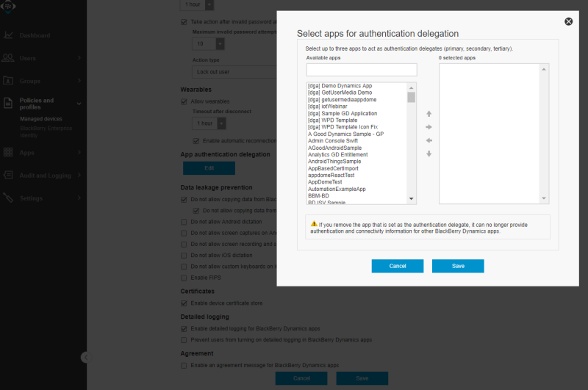Toggle Enable an agreement message checkbox
The height and width of the screenshot is (390, 588).
click(184, 365)
